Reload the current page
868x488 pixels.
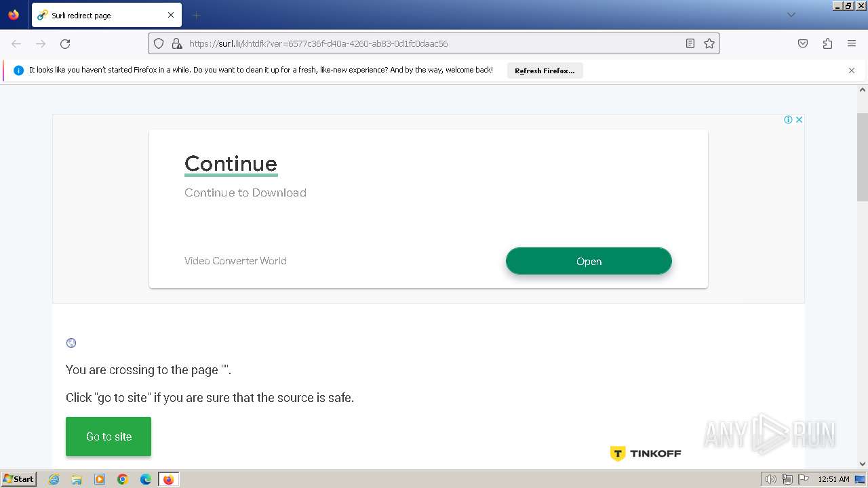65,43
